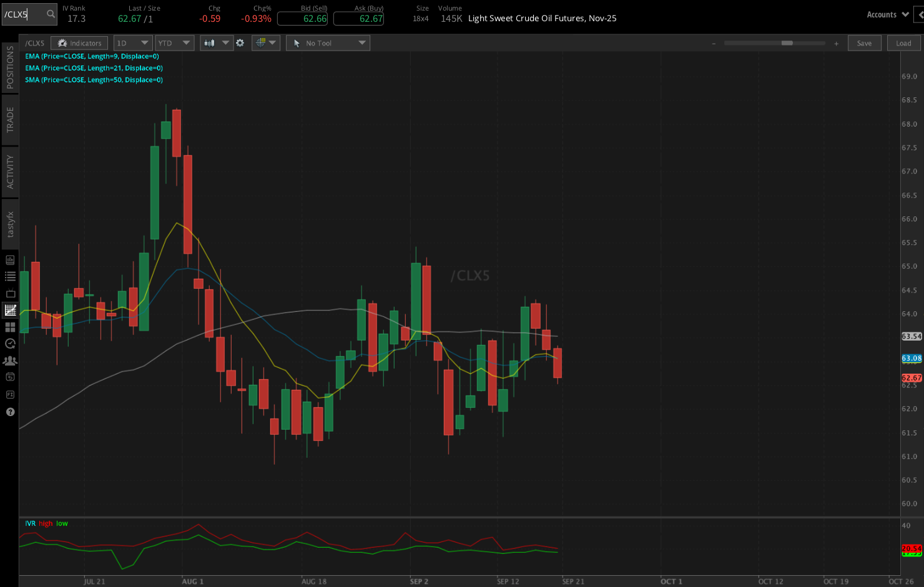The width and height of the screenshot is (924, 587).
Task: Open the live video sidebar icon
Action: click(10, 293)
